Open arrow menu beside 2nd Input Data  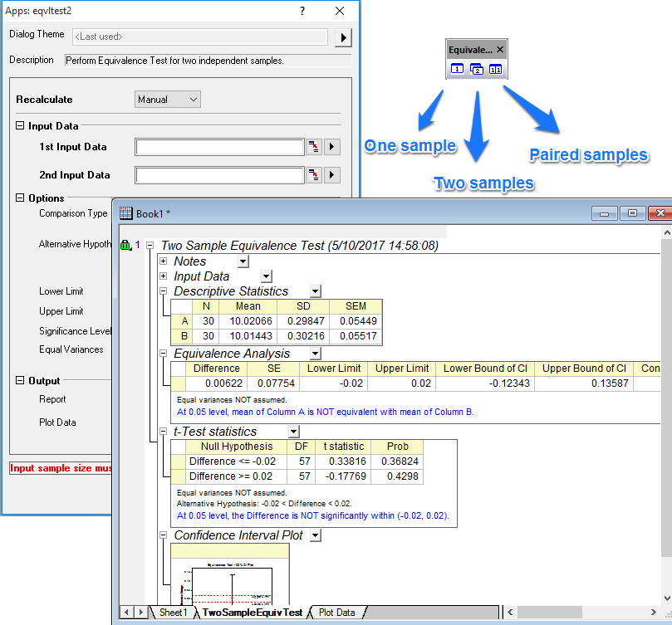click(332, 175)
